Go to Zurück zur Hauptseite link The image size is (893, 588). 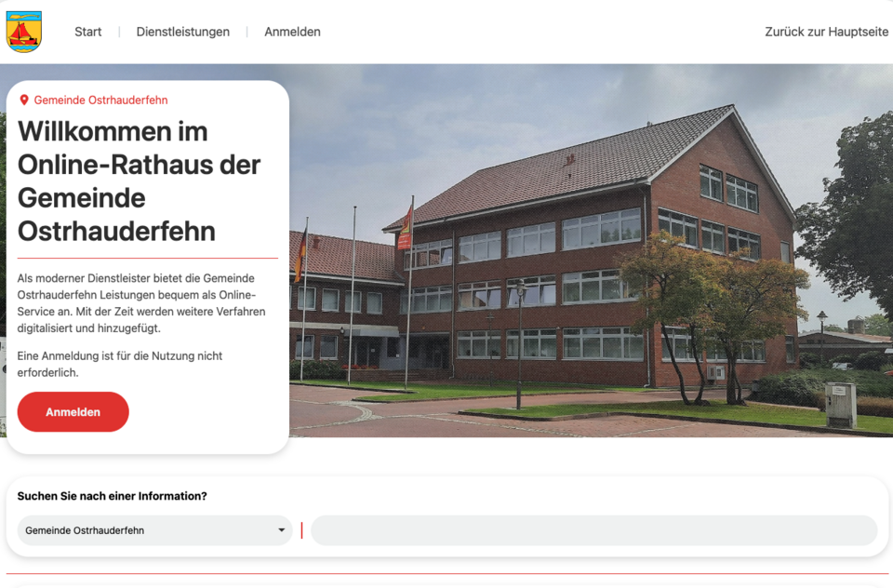[x=826, y=32]
